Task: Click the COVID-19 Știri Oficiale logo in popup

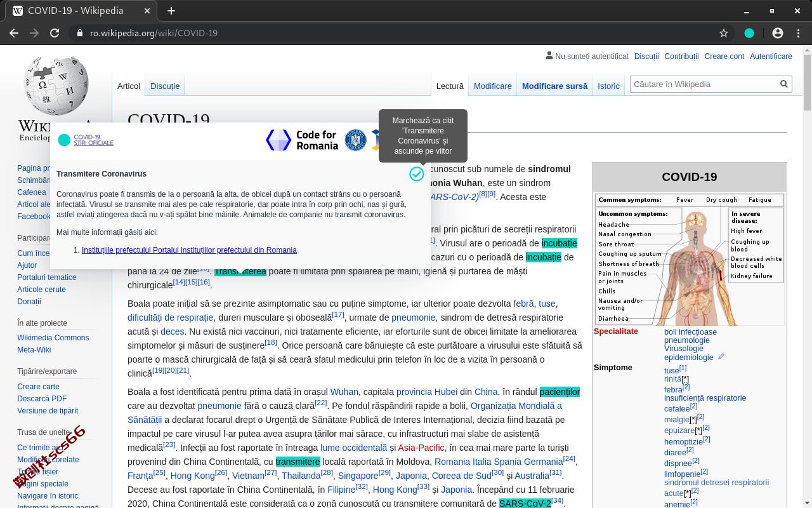Action: (x=86, y=140)
